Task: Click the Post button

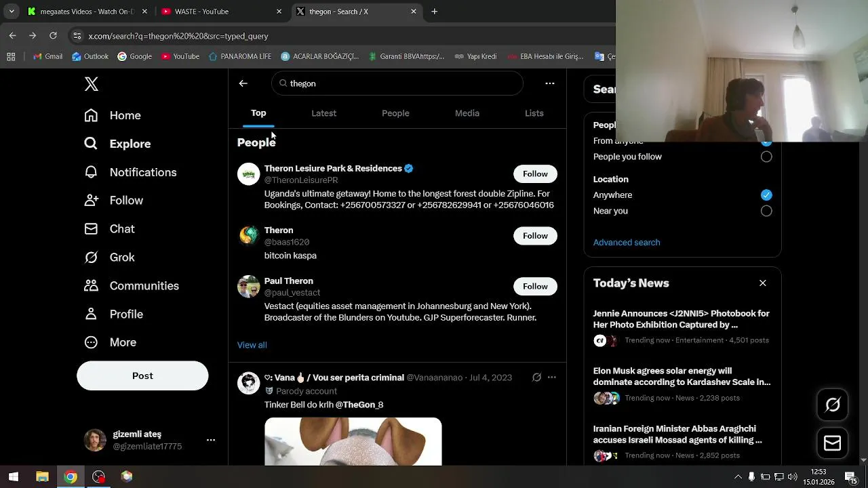Action: pyautogui.click(x=142, y=375)
